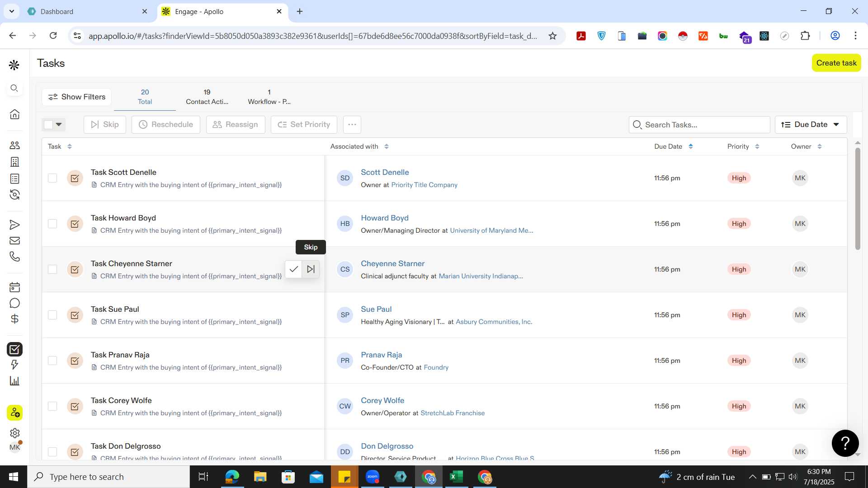
Task: Open Settings gear icon in sidebar
Action: [x=14, y=433]
